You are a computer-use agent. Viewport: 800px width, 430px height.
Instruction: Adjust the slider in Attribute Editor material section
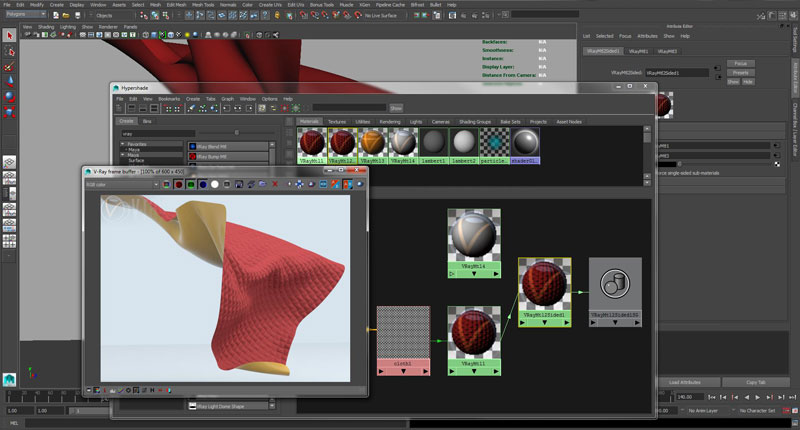pyautogui.click(x=679, y=164)
